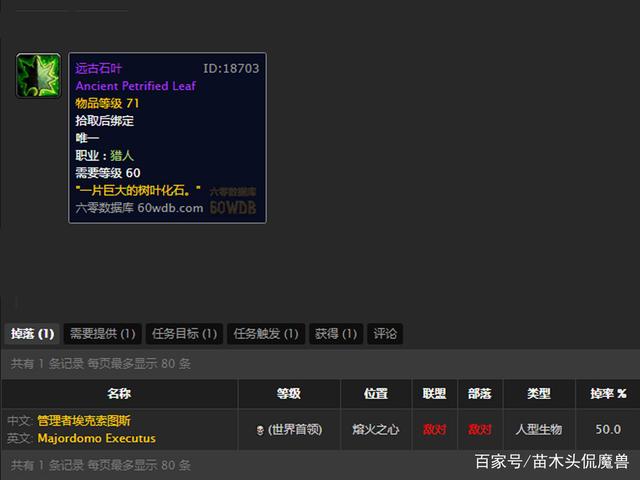Click the Ancient Petrified Leaf English name
Screen dimensions: 640x480
coord(136,86)
